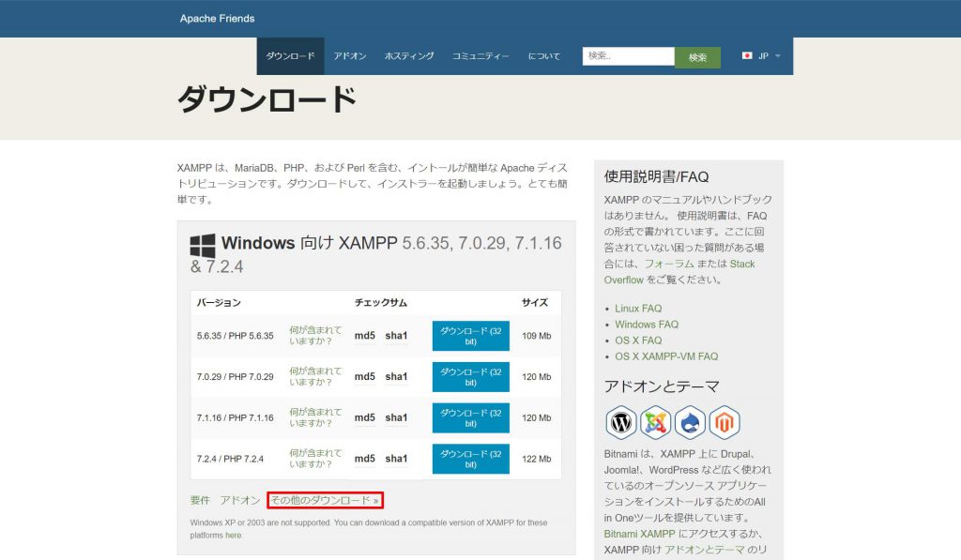Open 何が含まれていますか for version 7.0.29
This screenshot has width=961, height=560.
(x=315, y=376)
